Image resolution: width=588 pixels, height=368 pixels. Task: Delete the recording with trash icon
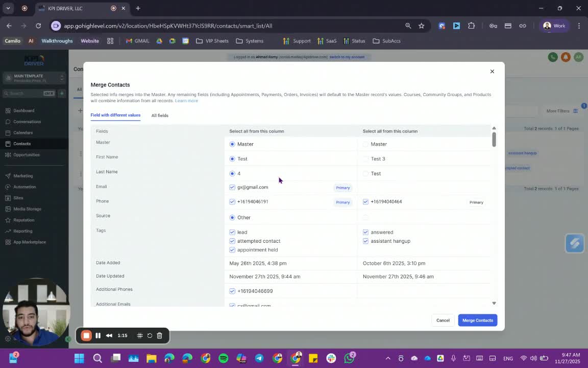click(x=159, y=336)
